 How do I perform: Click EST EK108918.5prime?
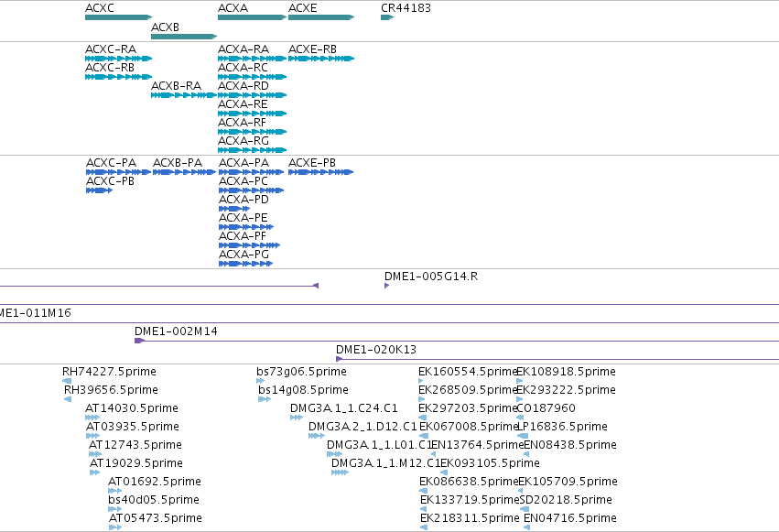coord(520,381)
